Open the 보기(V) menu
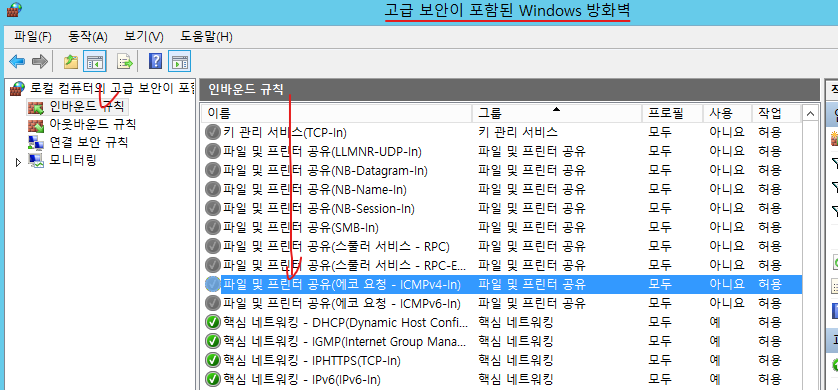This screenshot has height=390, width=838. point(144,37)
